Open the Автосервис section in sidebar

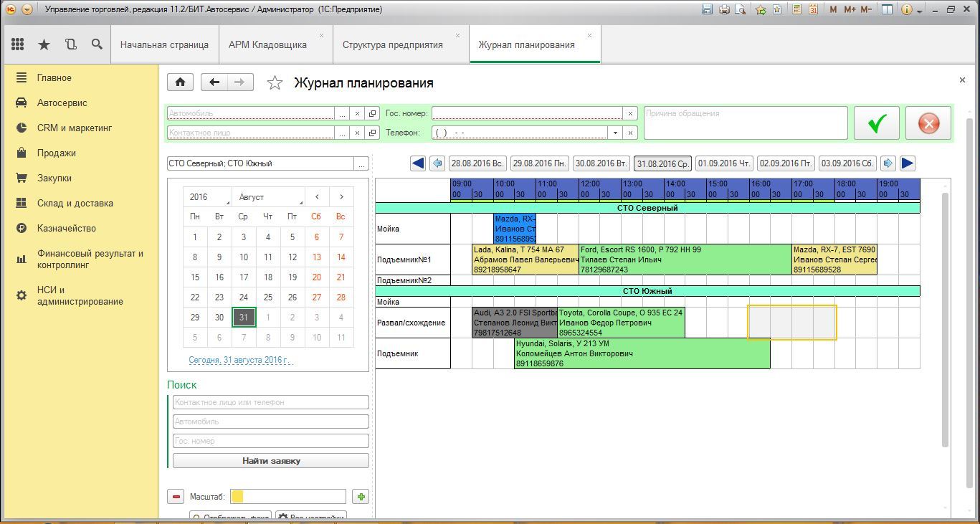click(62, 103)
